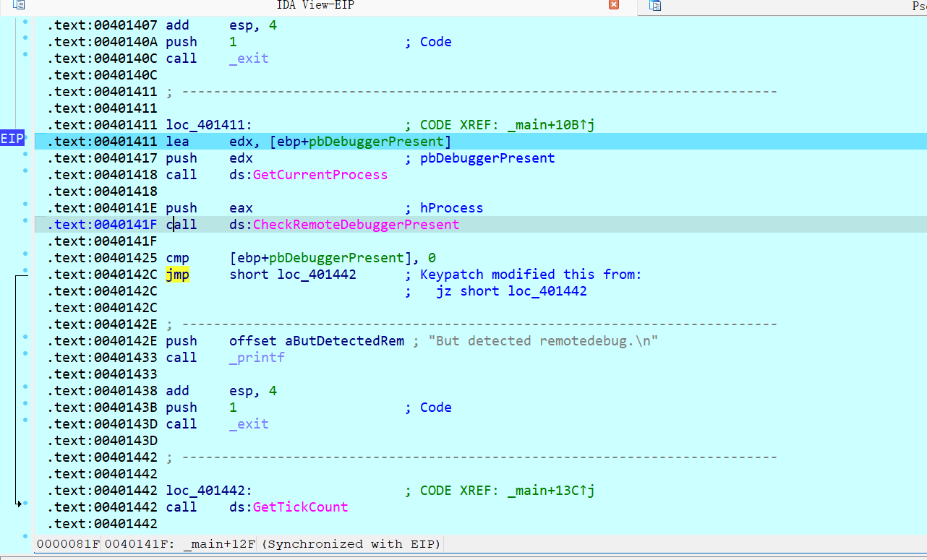Click the call mnemonic on line 0040141F
The height and width of the screenshot is (560, 927).
click(181, 225)
